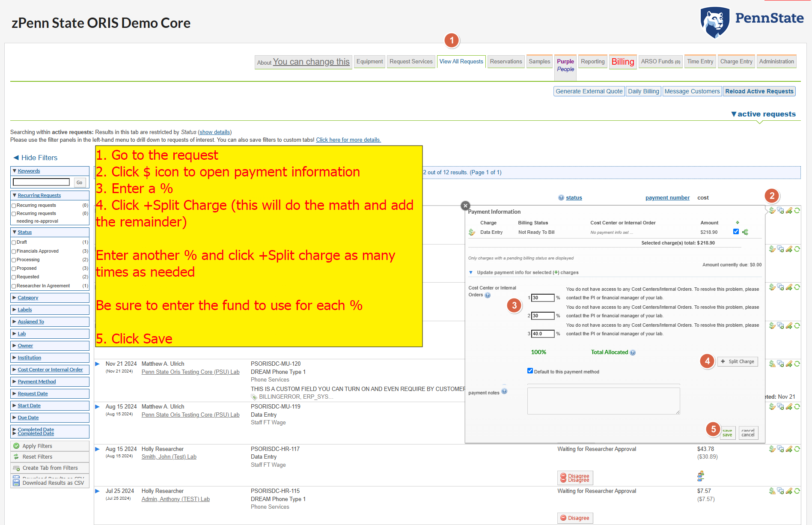Open payment info icon for PSORISDC-HR-117 row
The image size is (812, 525).
tap(772, 449)
